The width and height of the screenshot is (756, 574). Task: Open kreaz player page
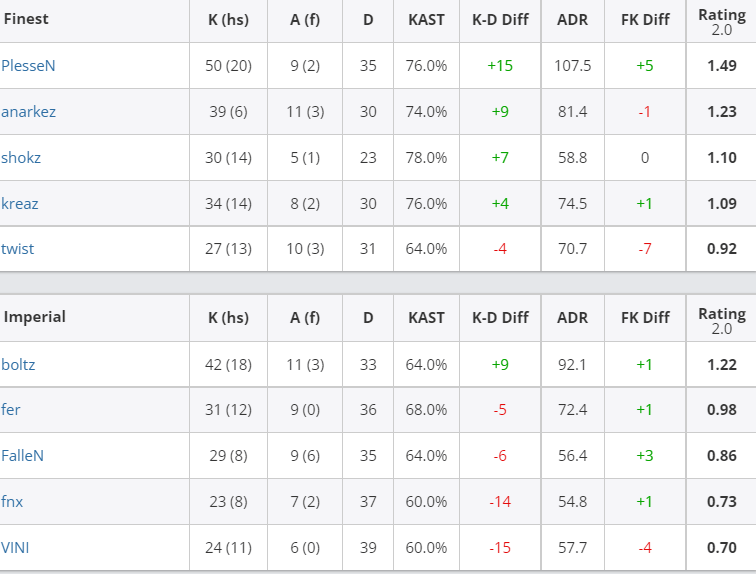pos(20,203)
